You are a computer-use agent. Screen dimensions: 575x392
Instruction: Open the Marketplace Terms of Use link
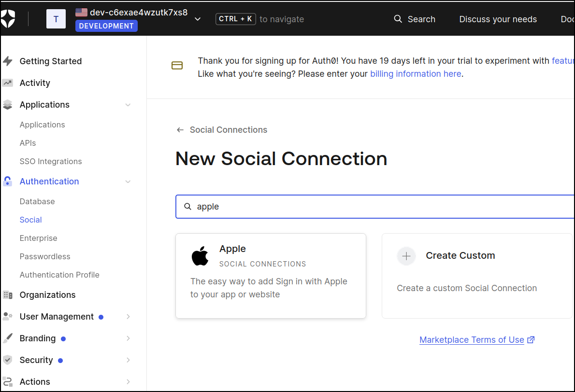(x=472, y=340)
